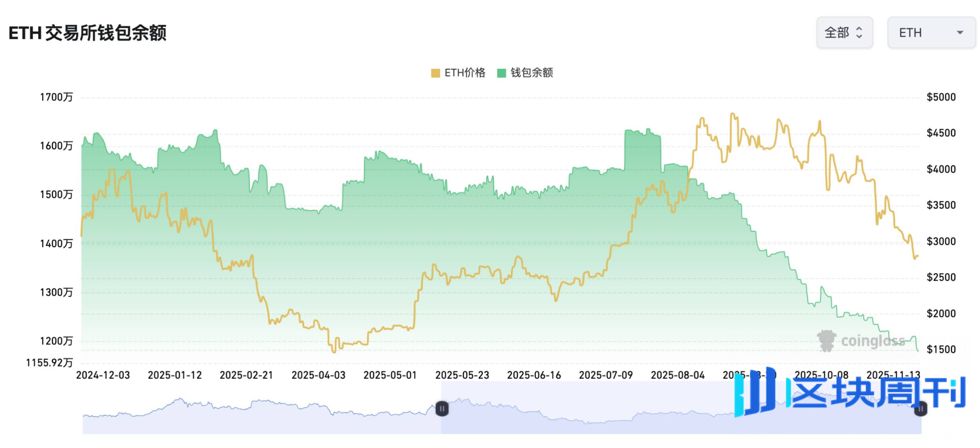Open the 全部 exchange selector dropdown
The width and height of the screenshot is (980, 448).
click(x=844, y=33)
